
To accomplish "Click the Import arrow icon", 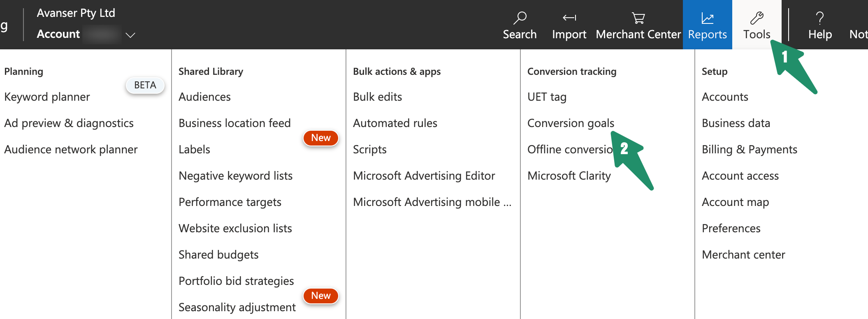I will [x=569, y=18].
